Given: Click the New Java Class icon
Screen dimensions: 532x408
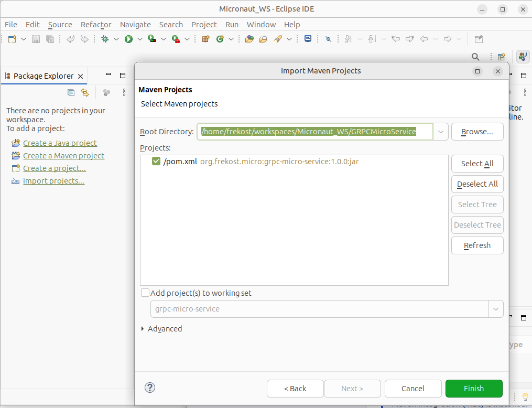Looking at the screenshot, I should point(220,39).
